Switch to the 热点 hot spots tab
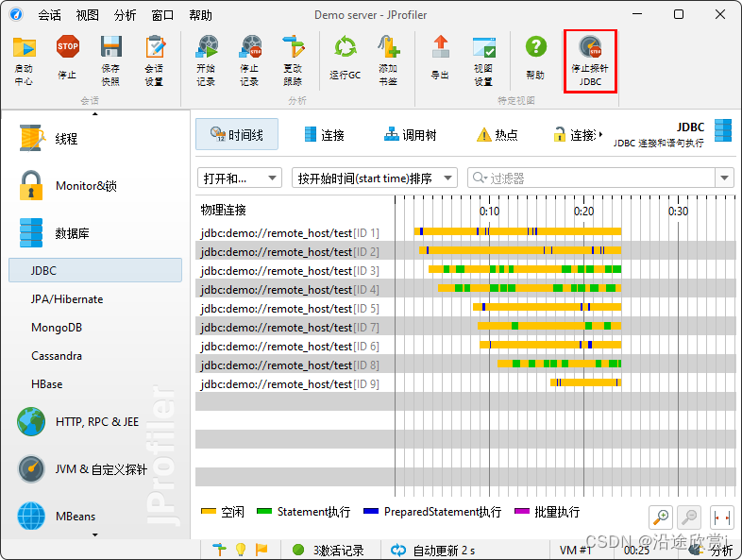This screenshot has height=560, width=742. coord(497,135)
